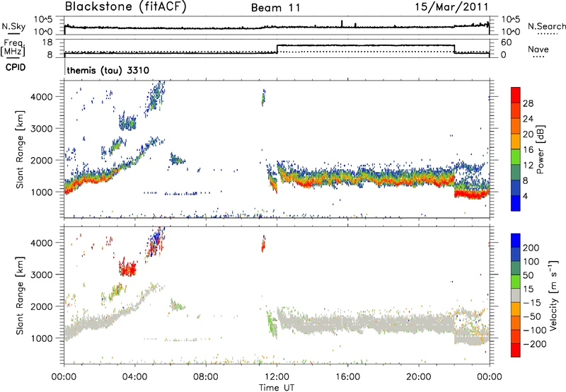
Task: Pick the gray segment of Velocity color bar
Action: click(516, 295)
